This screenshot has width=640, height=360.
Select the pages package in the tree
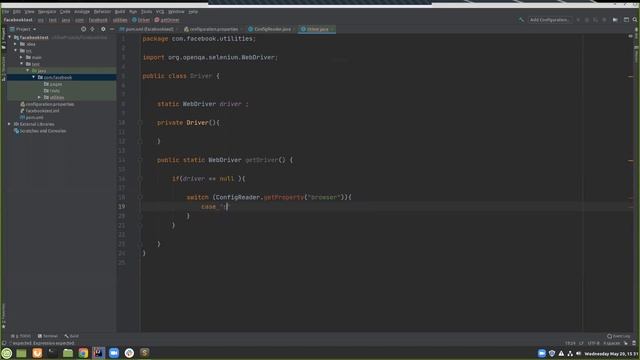click(x=53, y=84)
